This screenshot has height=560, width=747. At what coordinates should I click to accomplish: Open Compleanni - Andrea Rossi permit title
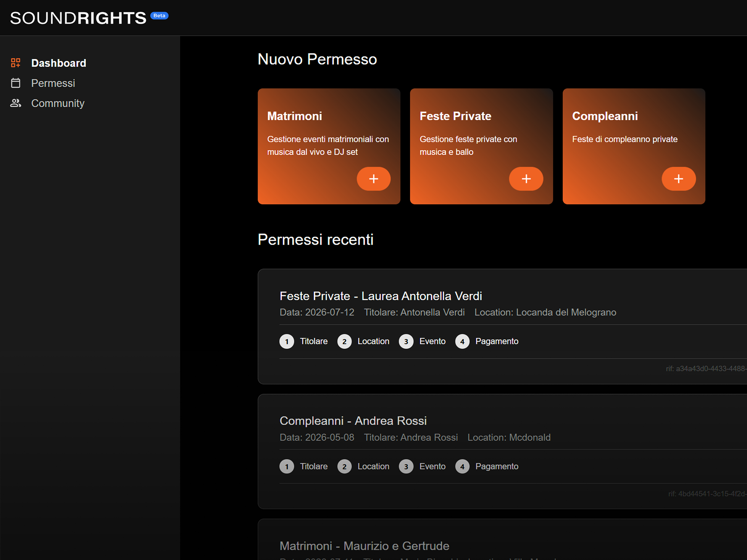tap(353, 421)
